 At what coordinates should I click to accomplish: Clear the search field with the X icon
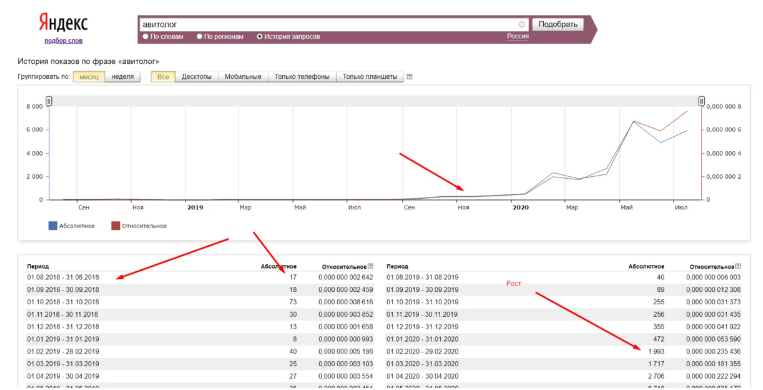(x=522, y=24)
